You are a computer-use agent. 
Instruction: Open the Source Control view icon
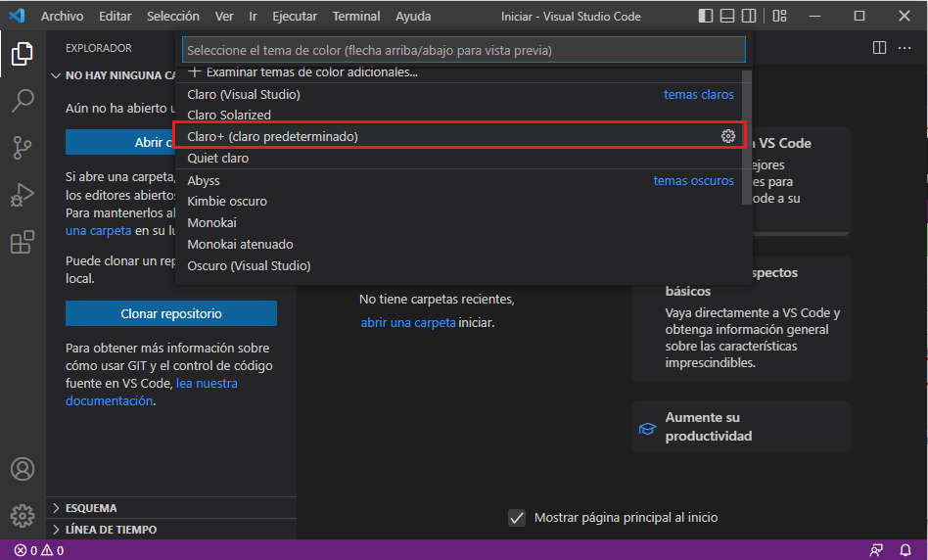coord(23,148)
